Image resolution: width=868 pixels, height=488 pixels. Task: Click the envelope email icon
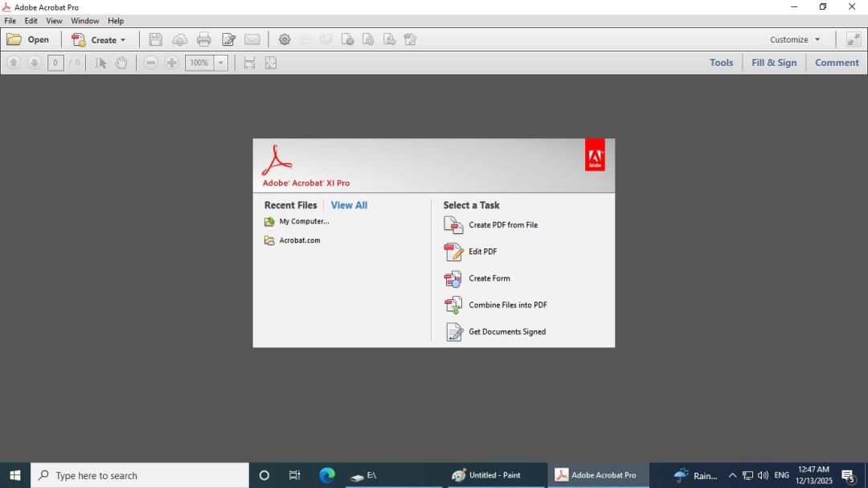pyautogui.click(x=252, y=39)
